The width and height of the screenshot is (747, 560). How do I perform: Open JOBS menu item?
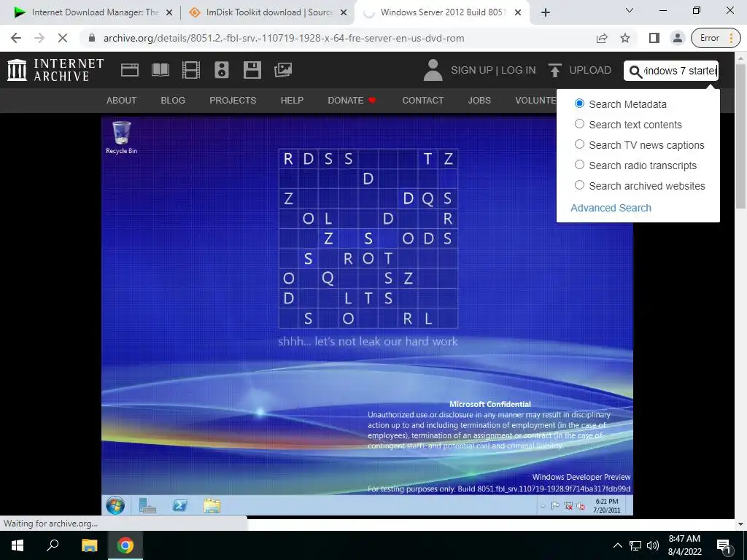(479, 101)
